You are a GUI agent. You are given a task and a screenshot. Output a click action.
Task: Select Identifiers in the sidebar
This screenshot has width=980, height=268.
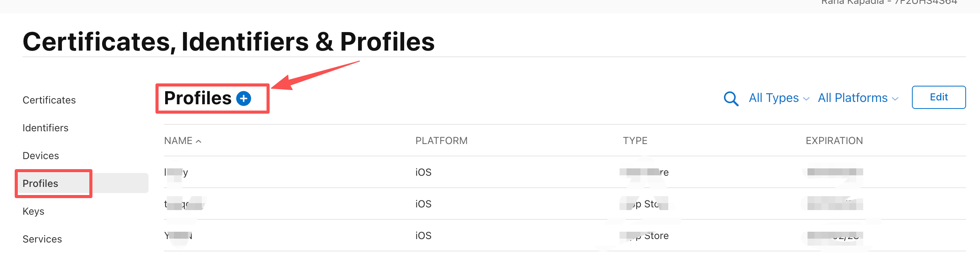click(45, 128)
